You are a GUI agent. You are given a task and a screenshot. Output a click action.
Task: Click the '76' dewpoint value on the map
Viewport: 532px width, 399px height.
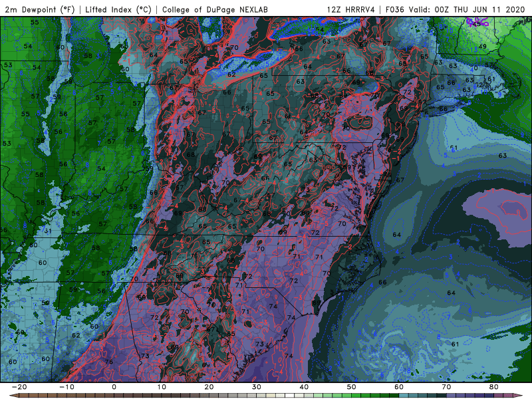[x=109, y=362]
